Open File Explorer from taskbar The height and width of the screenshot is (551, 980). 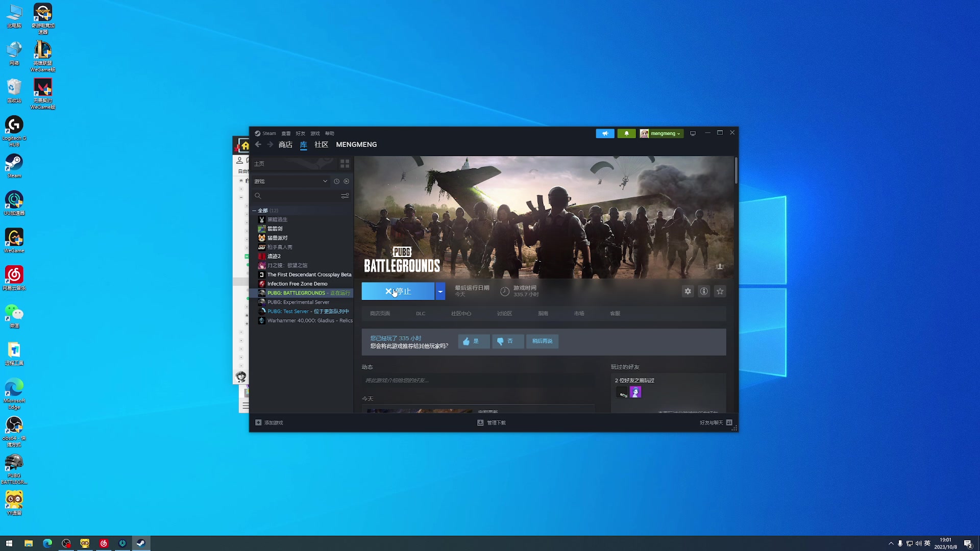click(29, 543)
